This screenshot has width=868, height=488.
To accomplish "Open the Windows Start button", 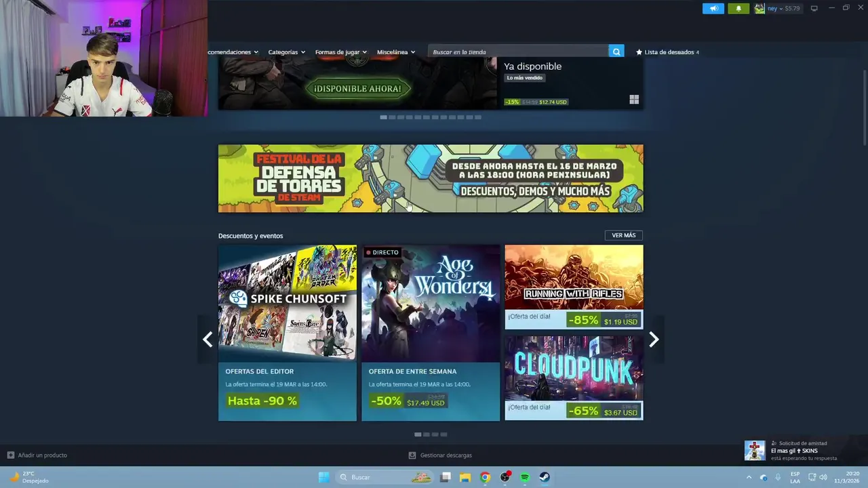I will (324, 477).
